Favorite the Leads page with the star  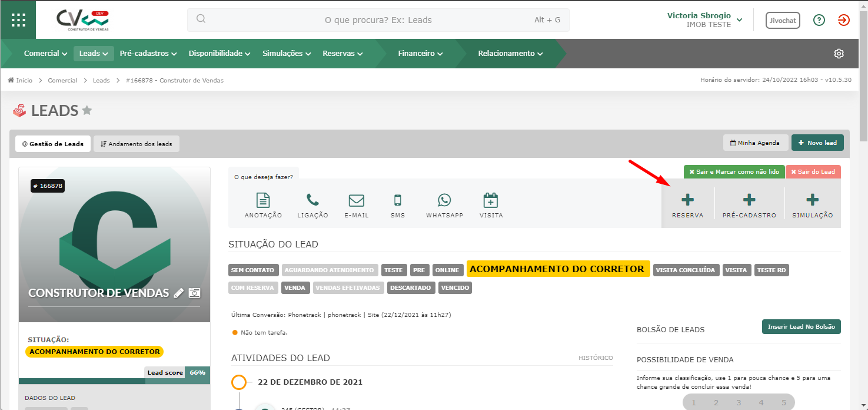click(x=87, y=110)
